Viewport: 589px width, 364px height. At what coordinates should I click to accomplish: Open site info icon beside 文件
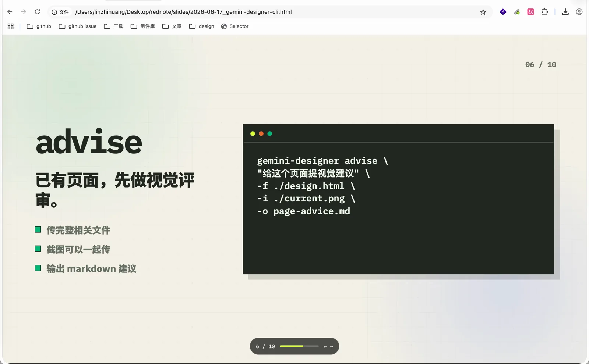point(54,12)
